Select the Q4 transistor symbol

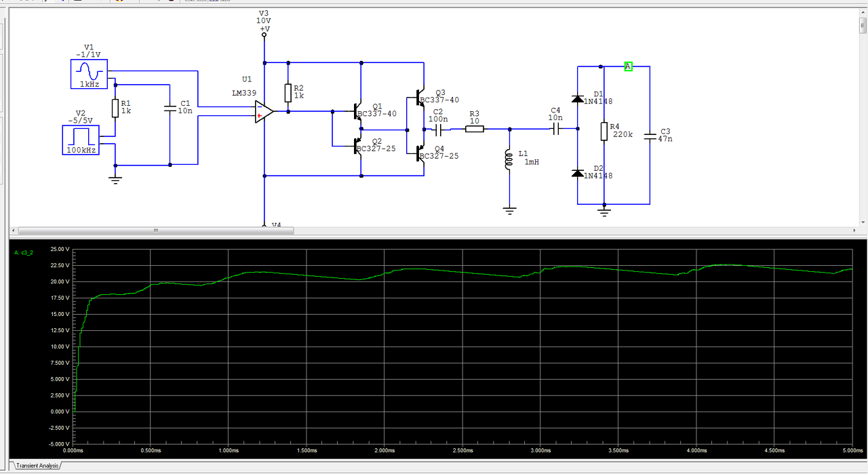pyautogui.click(x=420, y=153)
